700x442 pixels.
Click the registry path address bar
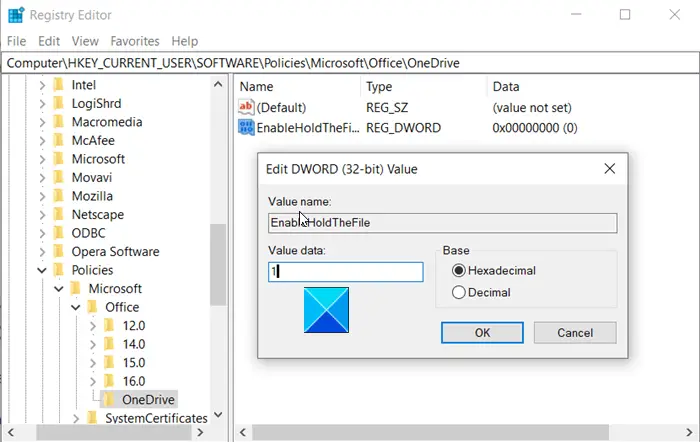350,63
